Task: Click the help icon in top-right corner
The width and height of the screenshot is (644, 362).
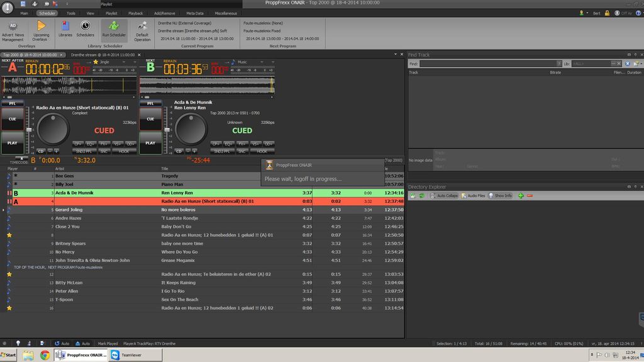Action: tap(638, 13)
